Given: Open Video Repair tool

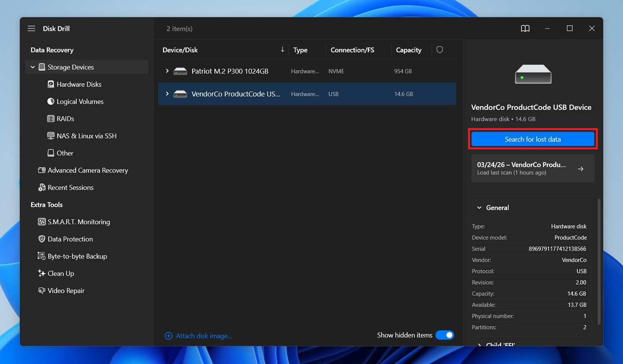Looking at the screenshot, I should coord(66,290).
